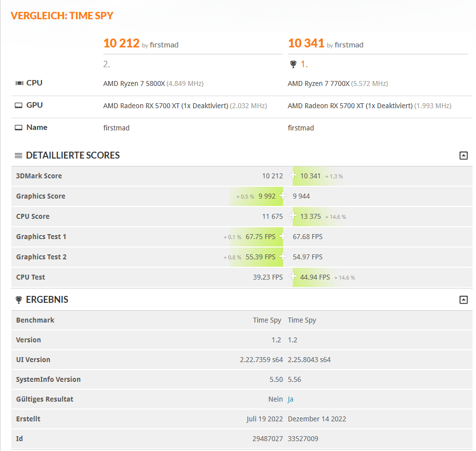The height and width of the screenshot is (451, 476).
Task: Click the 67.68 FPS value
Action: pos(308,237)
